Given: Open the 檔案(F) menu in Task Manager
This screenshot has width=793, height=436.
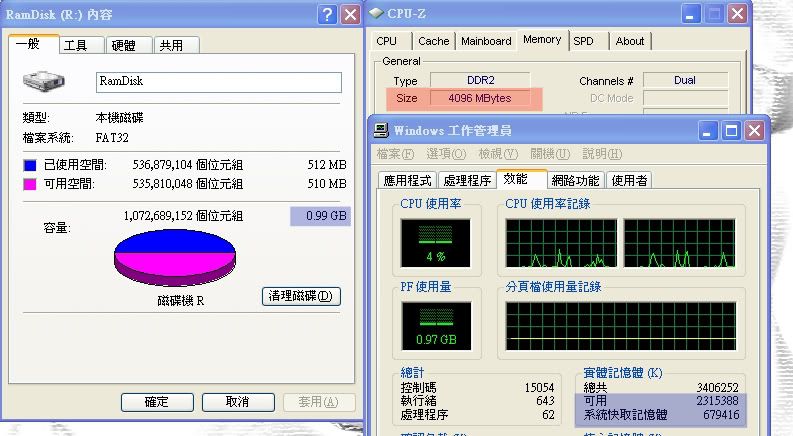Looking at the screenshot, I should tap(395, 154).
